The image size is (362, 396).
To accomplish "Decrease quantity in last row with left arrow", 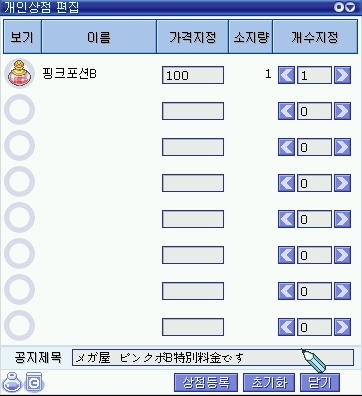I will (x=286, y=327).
